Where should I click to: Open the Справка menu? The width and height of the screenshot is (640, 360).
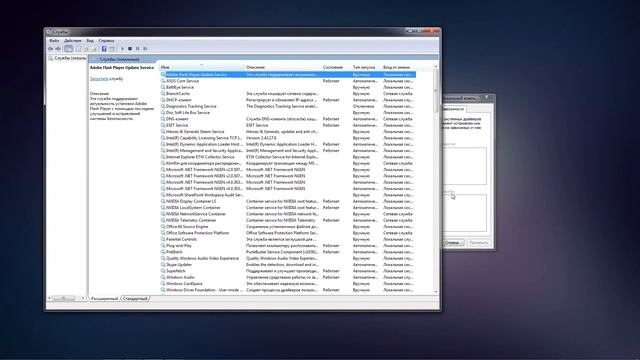tap(106, 41)
